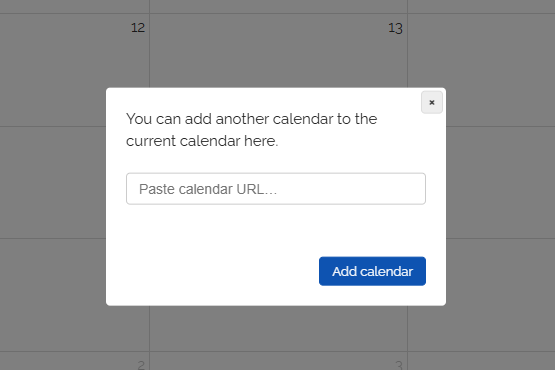The height and width of the screenshot is (370, 555).
Task: Click the empty dialog area below URL field
Action: click(x=276, y=230)
